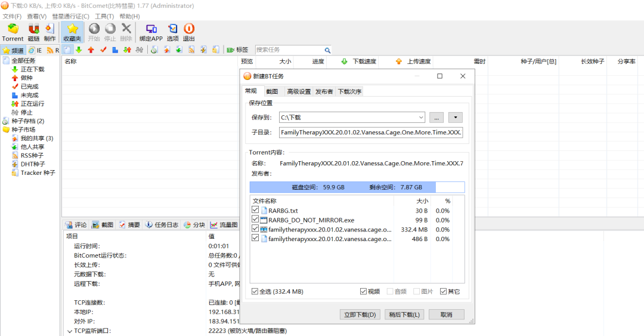Click the 磁链 magnet link toolbar button

tap(33, 32)
